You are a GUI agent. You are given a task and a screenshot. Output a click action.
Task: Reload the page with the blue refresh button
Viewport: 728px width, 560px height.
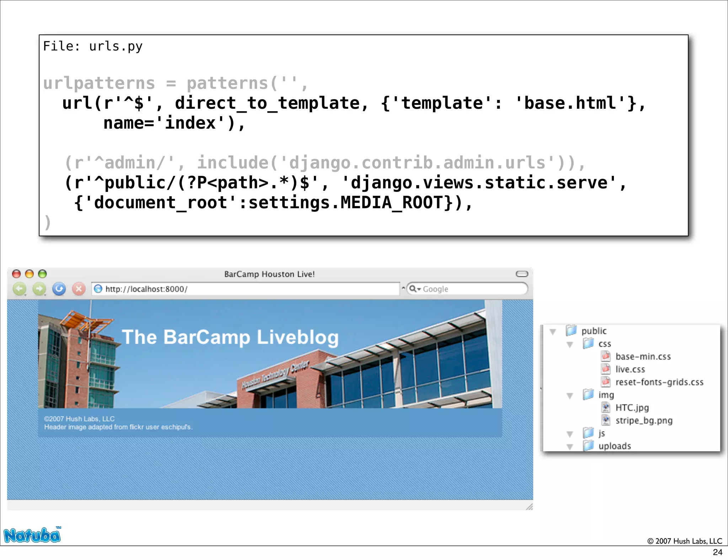click(59, 289)
